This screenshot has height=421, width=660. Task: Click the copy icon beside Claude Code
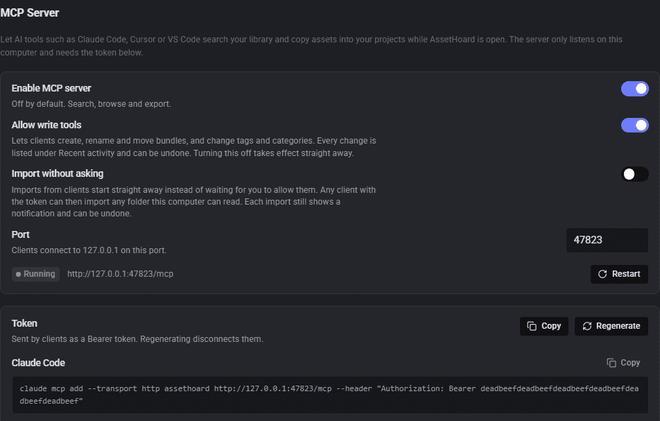click(611, 363)
